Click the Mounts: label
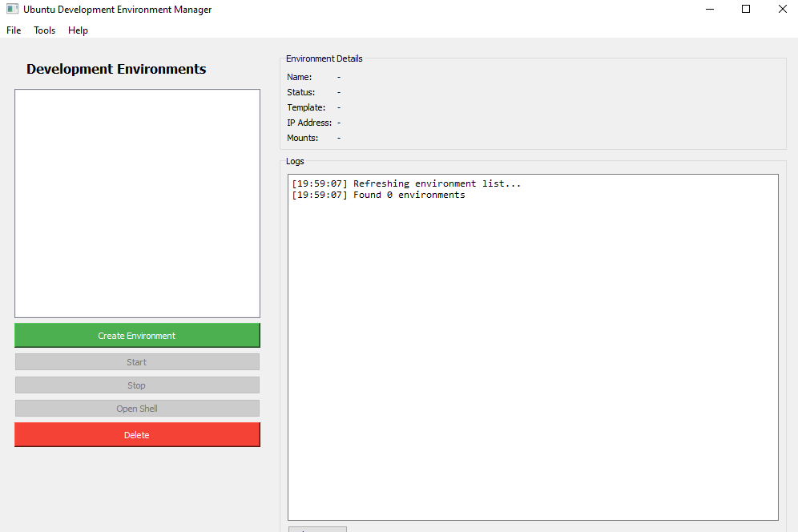 tap(302, 139)
